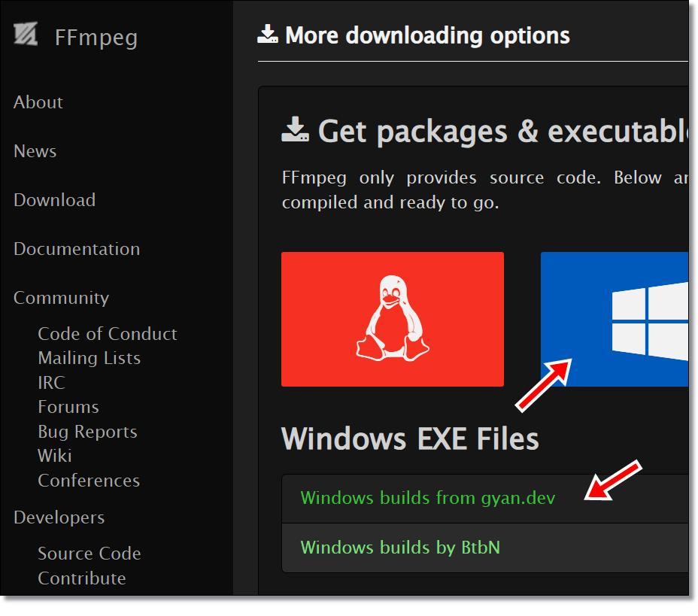Open the Conferences link
Screen dimensions: 698x616
[89, 481]
